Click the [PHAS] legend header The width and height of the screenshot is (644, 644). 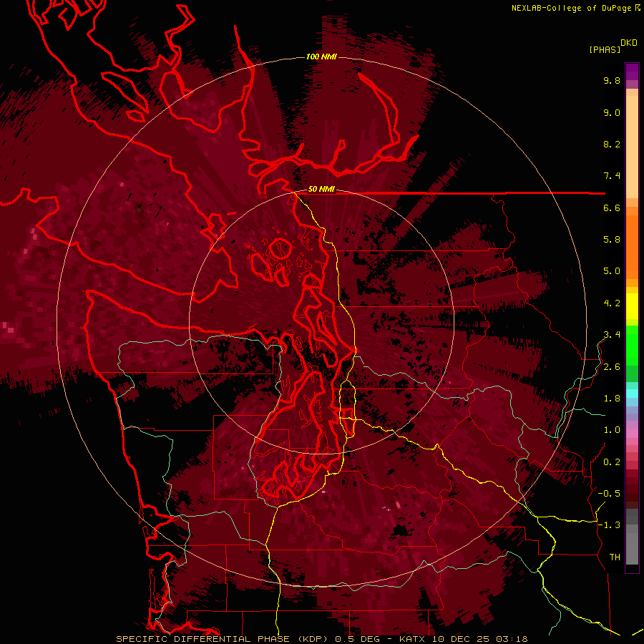[605, 49]
